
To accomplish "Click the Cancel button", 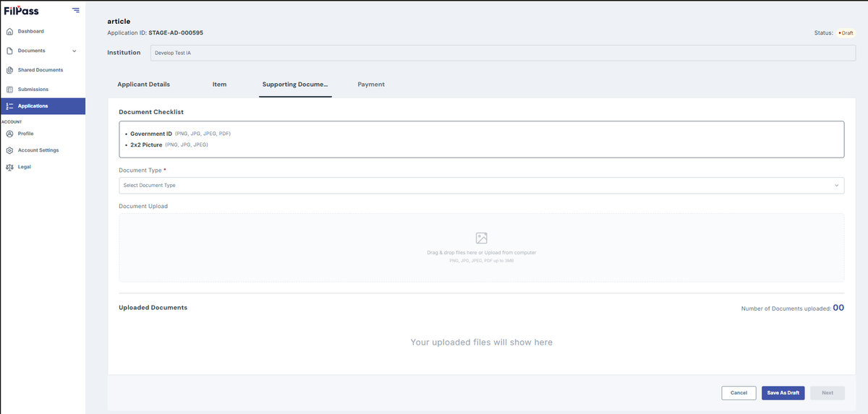I will click(x=739, y=393).
